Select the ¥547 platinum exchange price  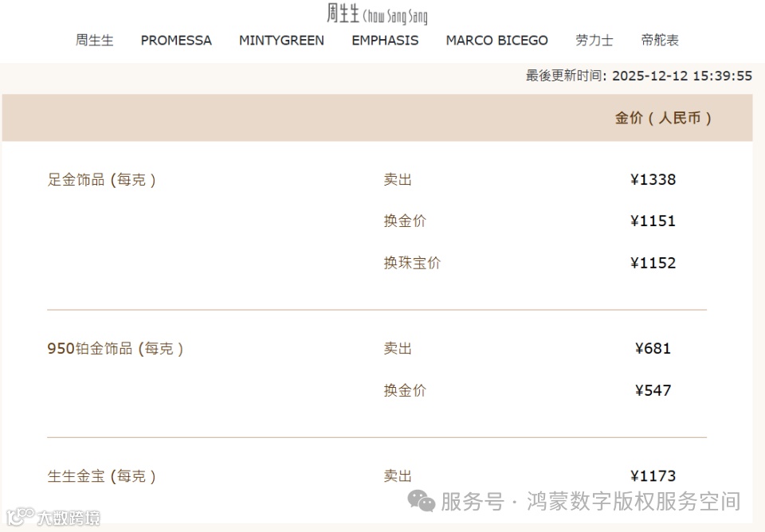(653, 390)
